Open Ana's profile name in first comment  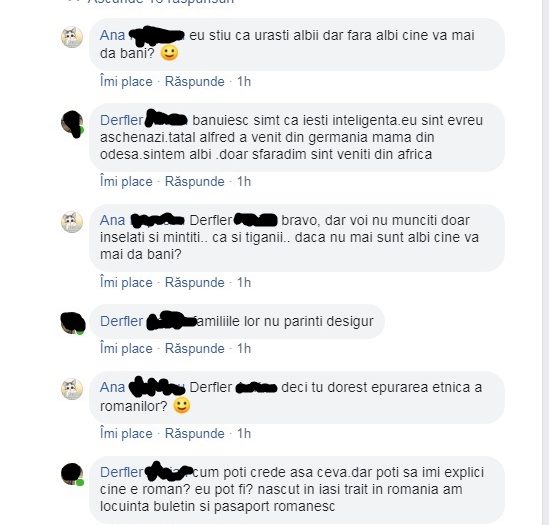point(142,35)
